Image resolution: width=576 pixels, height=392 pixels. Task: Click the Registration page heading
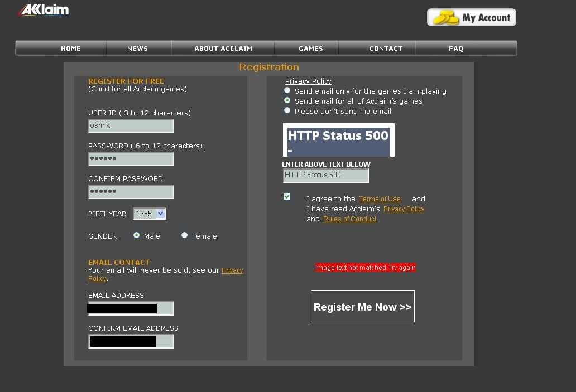[x=269, y=67]
